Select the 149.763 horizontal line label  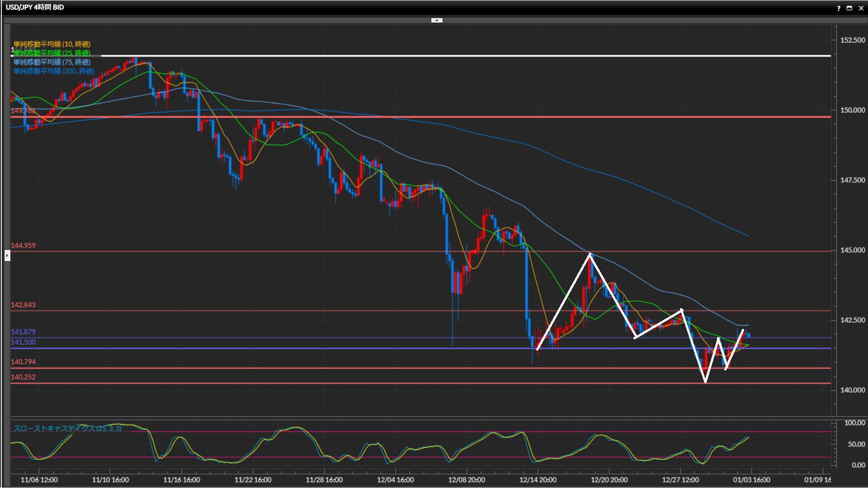[23, 111]
